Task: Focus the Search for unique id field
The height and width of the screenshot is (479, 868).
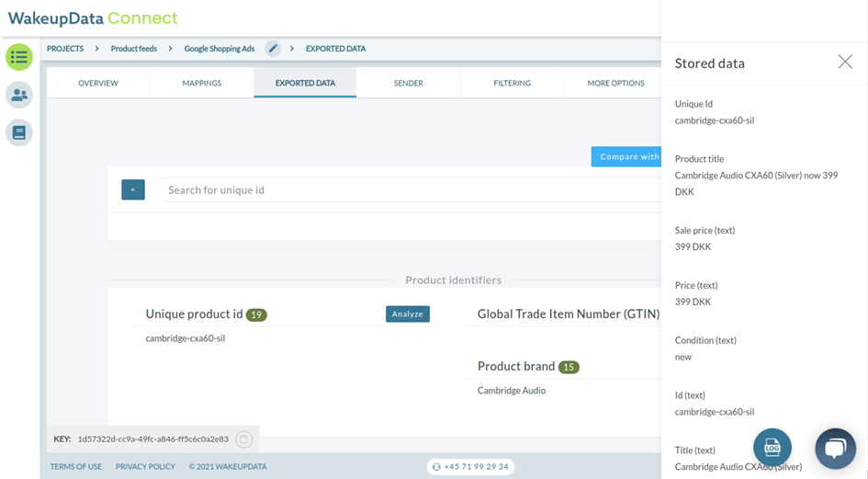Action: coord(409,190)
